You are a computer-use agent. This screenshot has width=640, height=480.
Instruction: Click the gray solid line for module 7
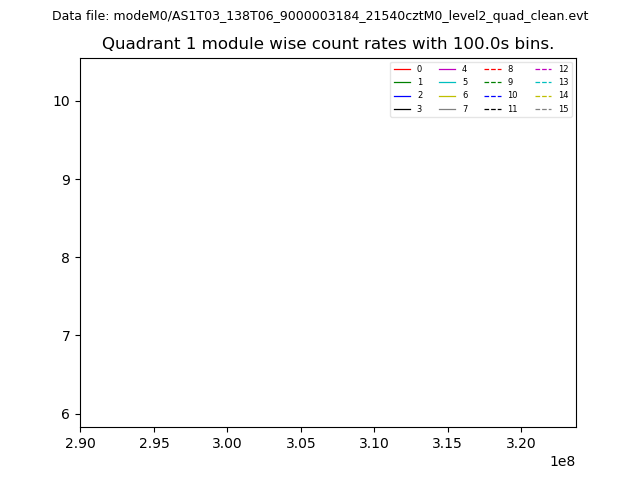[447, 109]
